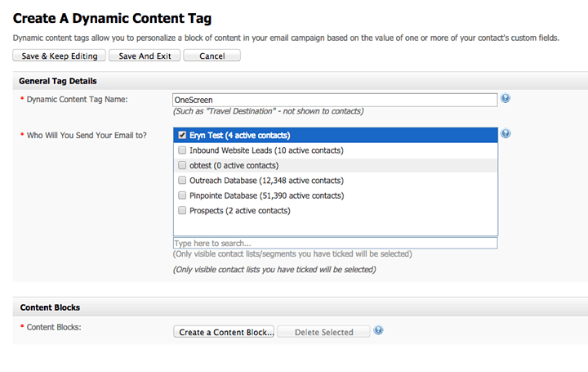Tick the Pinpointe Database checkbox
Screen dimensions: 588x372
pyautogui.click(x=182, y=195)
